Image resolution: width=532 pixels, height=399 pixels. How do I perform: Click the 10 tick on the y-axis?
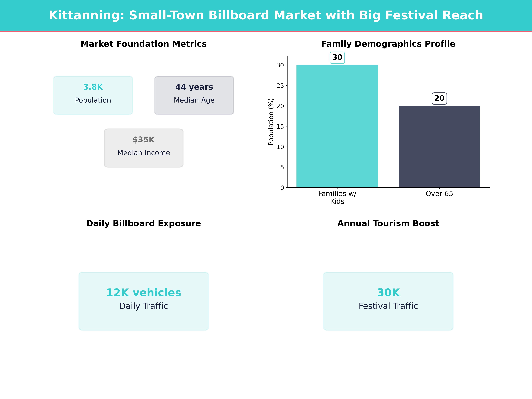coord(280,147)
